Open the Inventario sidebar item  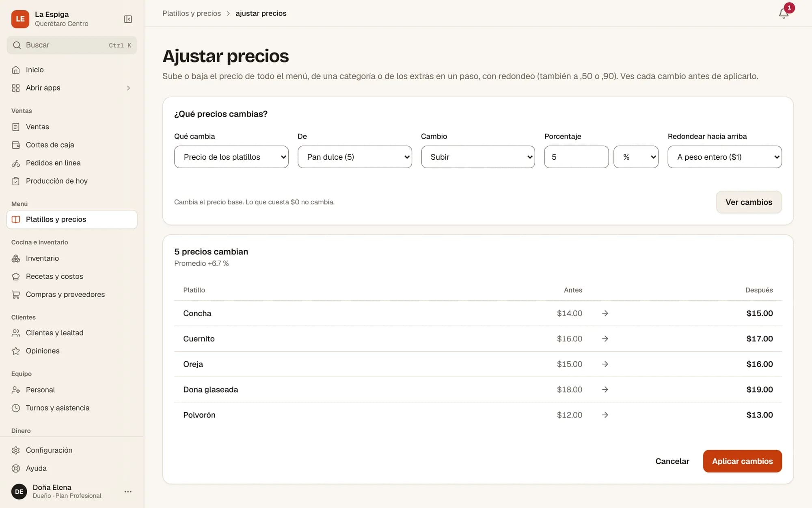click(x=72, y=258)
